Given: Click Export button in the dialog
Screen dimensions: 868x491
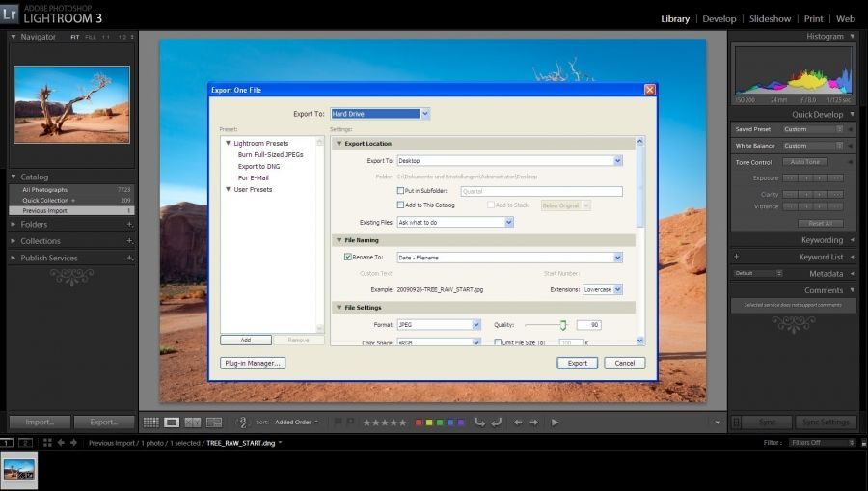Looking at the screenshot, I should pyautogui.click(x=577, y=363).
